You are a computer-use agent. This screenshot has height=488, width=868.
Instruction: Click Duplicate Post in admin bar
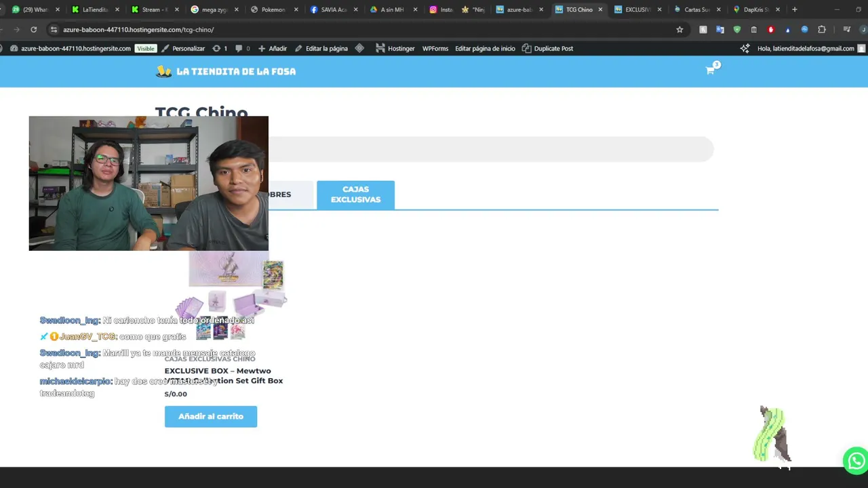(x=547, y=49)
